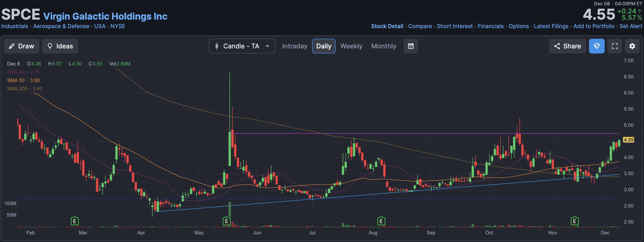
Task: Open the Short Interest link
Action: pyautogui.click(x=455, y=26)
